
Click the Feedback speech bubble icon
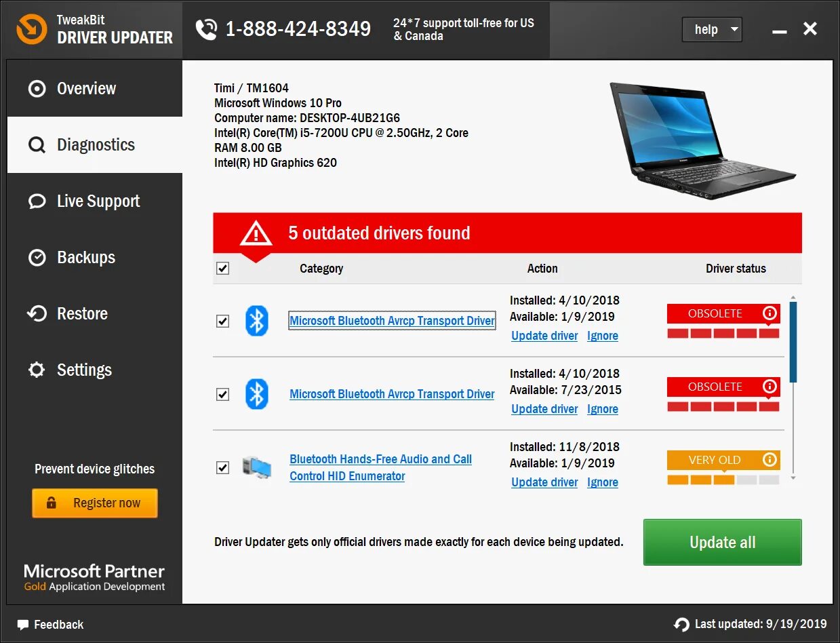coord(24,624)
